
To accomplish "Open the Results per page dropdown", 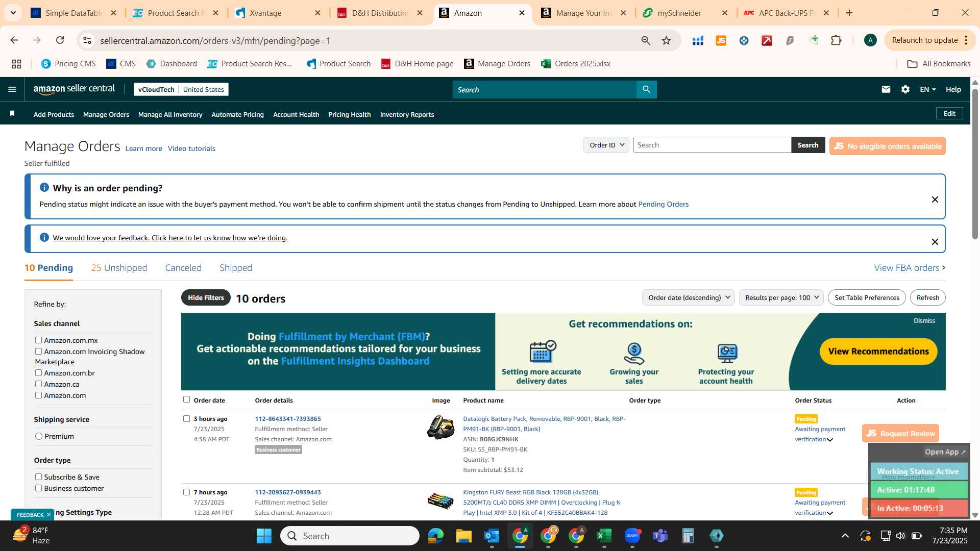I will [781, 297].
